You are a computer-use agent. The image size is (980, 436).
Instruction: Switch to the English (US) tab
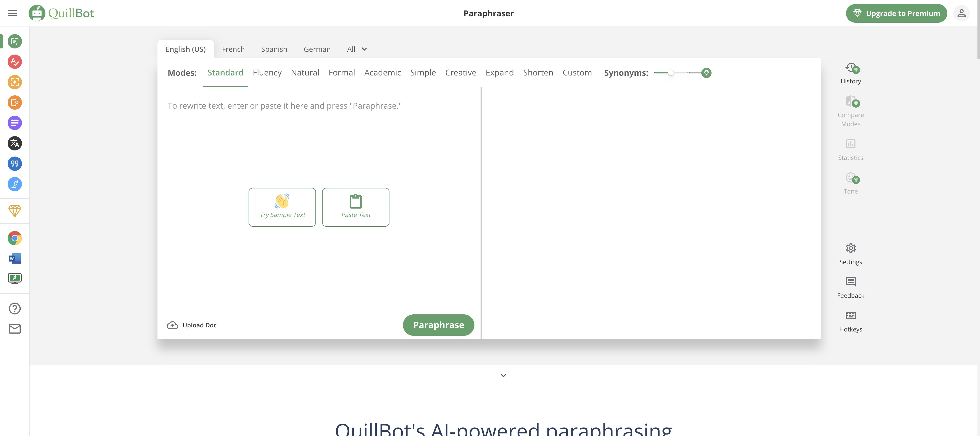(x=186, y=49)
